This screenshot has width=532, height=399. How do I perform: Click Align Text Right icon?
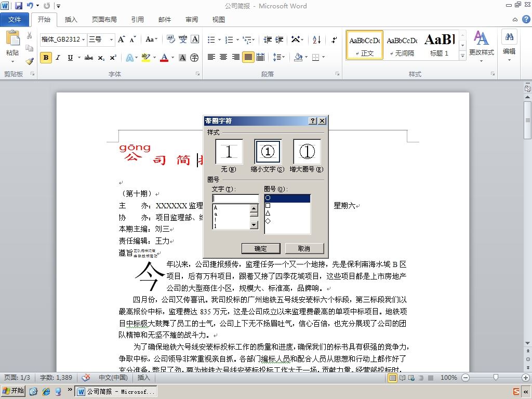tap(236, 57)
